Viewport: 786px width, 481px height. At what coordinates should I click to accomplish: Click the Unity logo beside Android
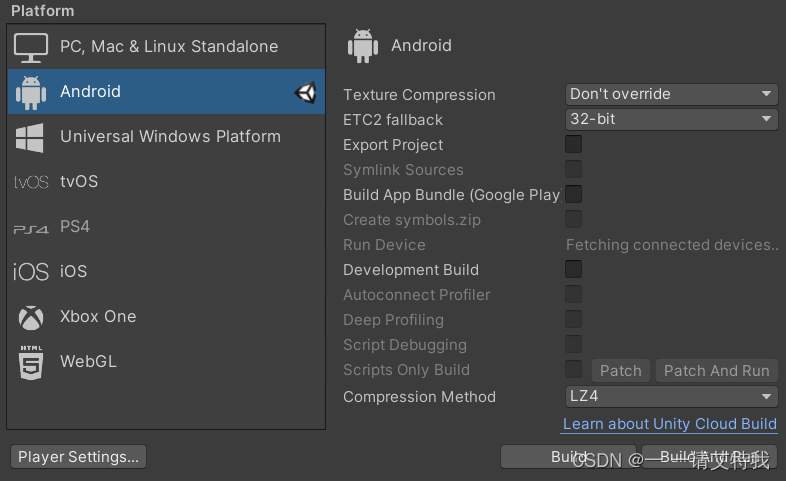(x=305, y=93)
